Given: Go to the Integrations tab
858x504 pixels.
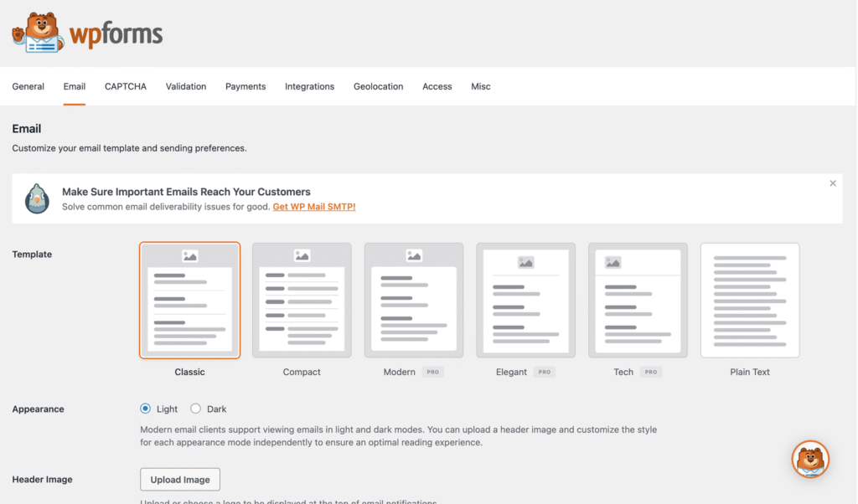Looking at the screenshot, I should 309,86.
